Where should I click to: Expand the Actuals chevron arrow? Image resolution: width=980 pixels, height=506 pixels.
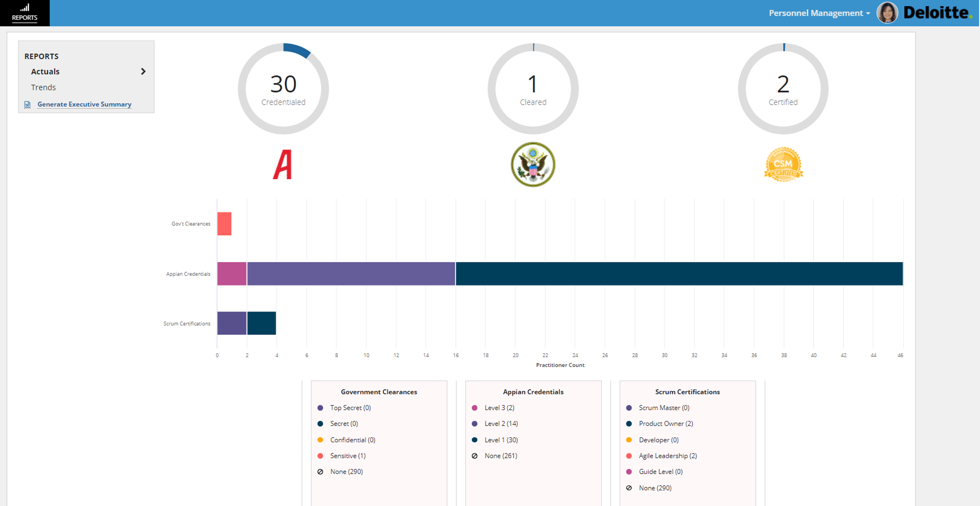pyautogui.click(x=143, y=72)
